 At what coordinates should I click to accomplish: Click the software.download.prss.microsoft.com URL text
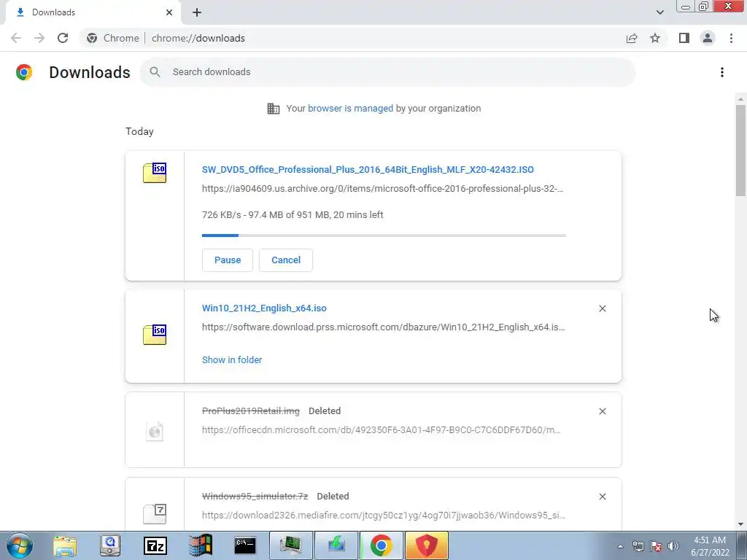(x=384, y=327)
